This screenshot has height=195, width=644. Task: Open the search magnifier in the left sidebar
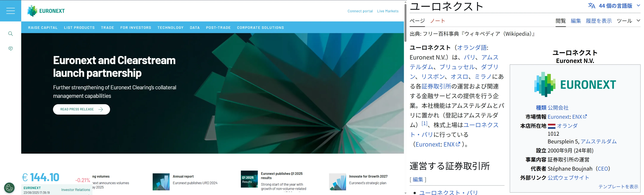(11, 33)
